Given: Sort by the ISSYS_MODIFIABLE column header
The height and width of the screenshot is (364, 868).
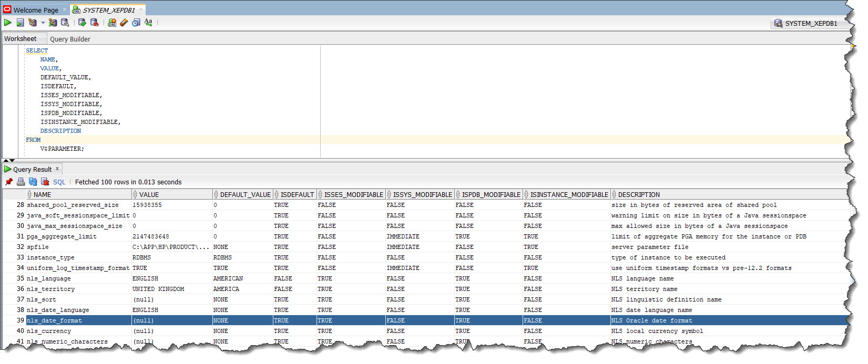Looking at the screenshot, I should click(x=420, y=194).
